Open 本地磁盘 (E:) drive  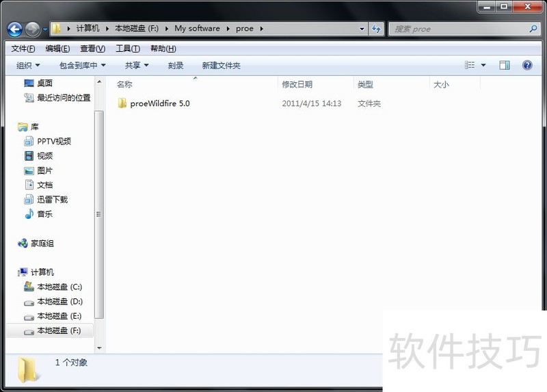point(59,316)
